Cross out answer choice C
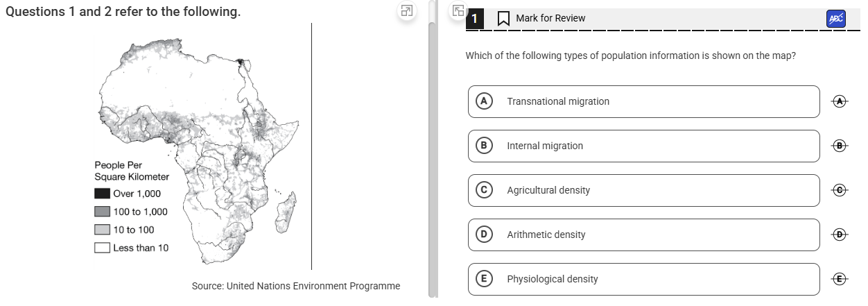Screen dimensions: 868x306 point(840,190)
